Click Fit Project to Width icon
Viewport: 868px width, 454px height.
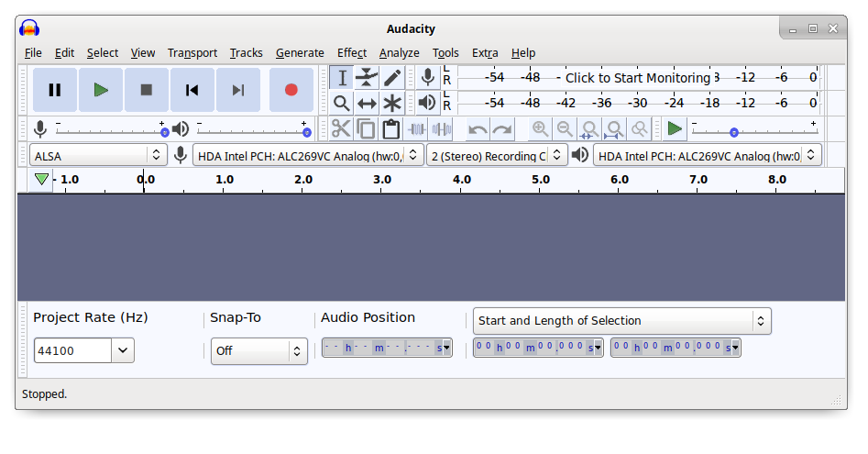tap(614, 129)
